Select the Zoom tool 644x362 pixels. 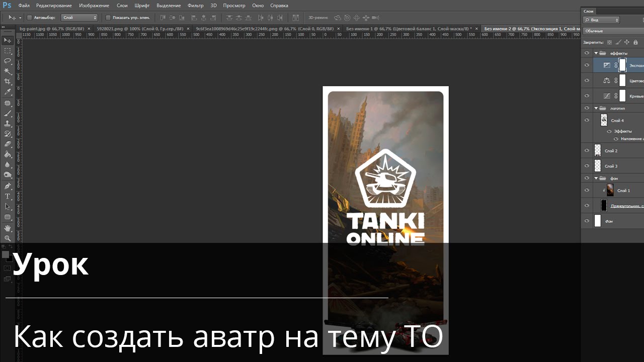point(8,238)
